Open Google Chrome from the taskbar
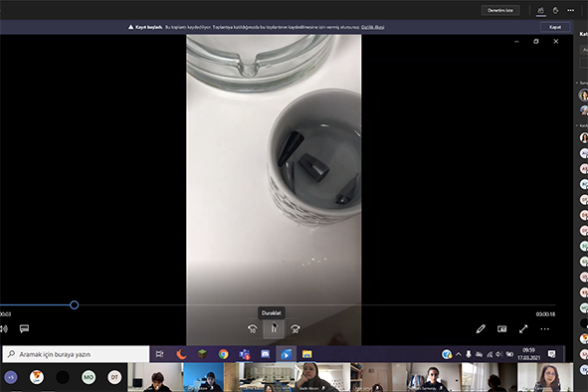Image resolution: width=588 pixels, height=392 pixels. (224, 354)
